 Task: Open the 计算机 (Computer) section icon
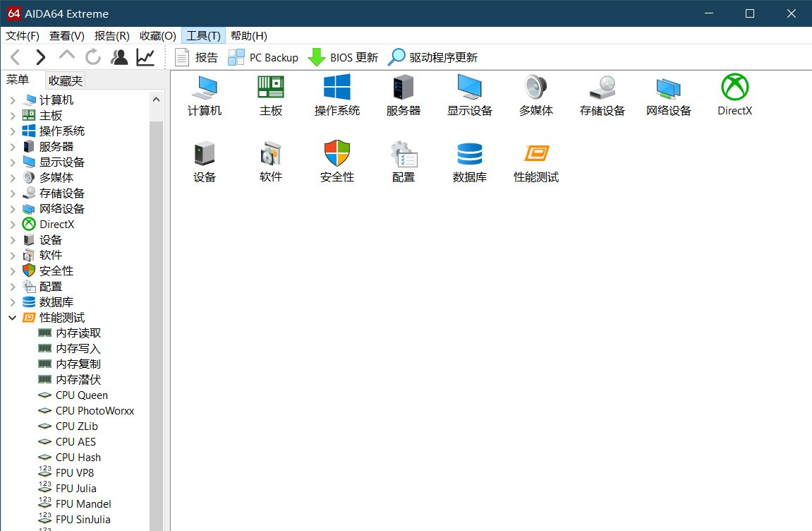tap(204, 95)
